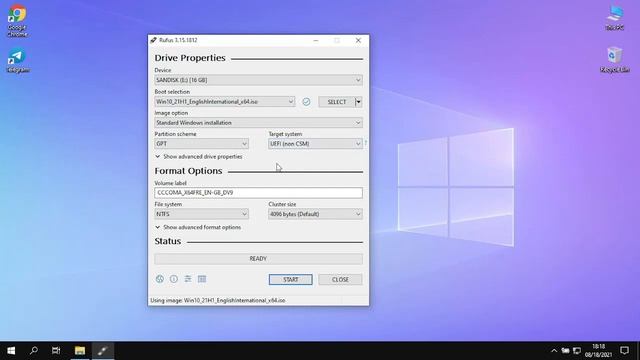Click the ISO checksum checkmark icon

[x=306, y=102]
